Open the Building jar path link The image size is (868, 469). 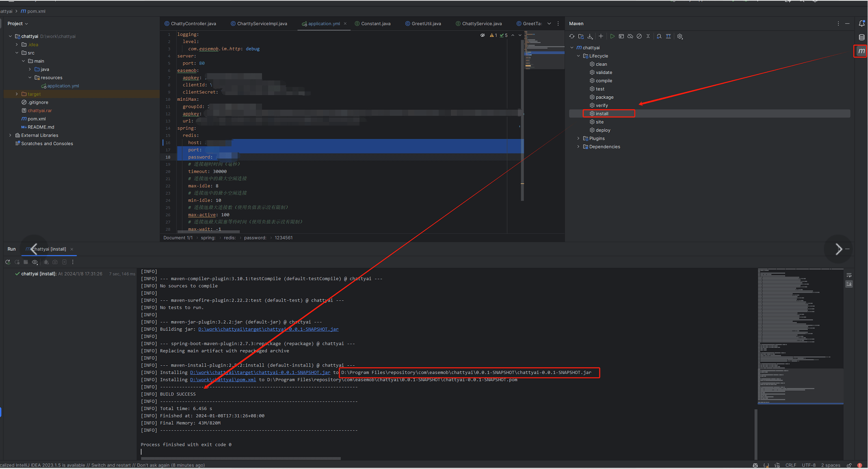(268, 329)
